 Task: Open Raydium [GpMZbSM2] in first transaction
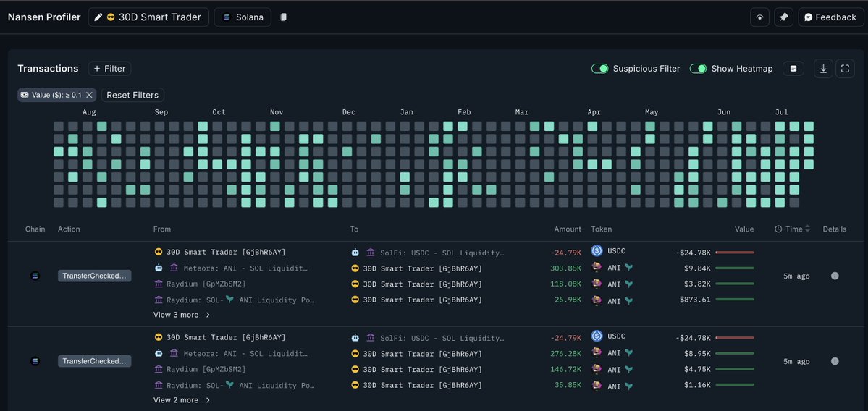(206, 284)
